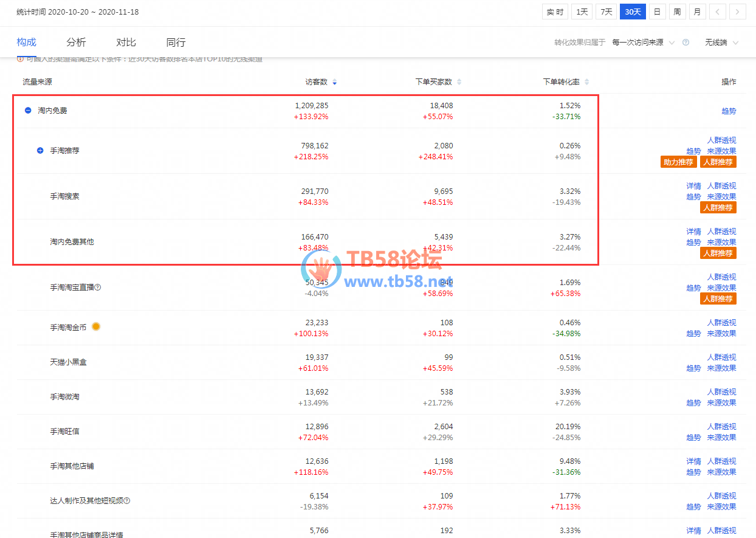Switch to 对比 tab
Viewport: 756px width, 538px height.
click(x=126, y=43)
